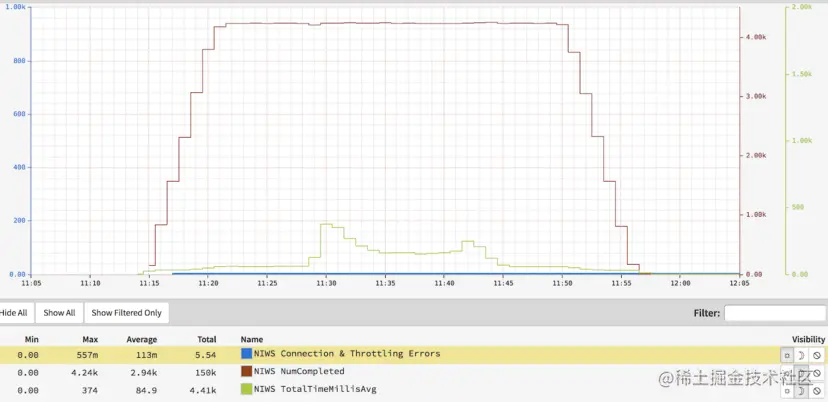Screen dimensions: 828x402
Task: Hide the Connection & Throttling Errors series (ban icon)
Action: (x=816, y=356)
